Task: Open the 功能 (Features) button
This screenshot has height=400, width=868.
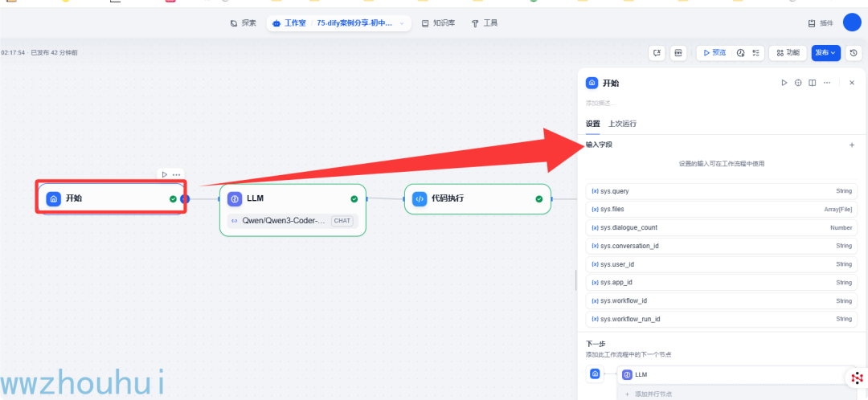Action: point(788,53)
